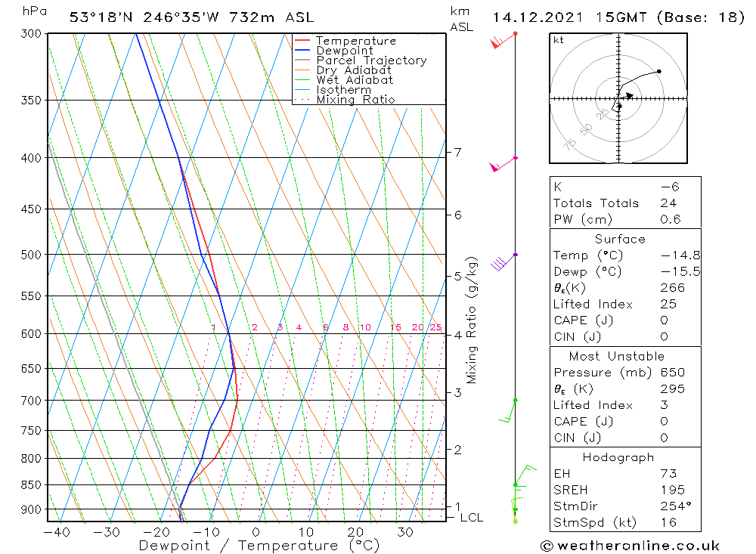Click the date 14.12.2021 in header

click(x=538, y=17)
